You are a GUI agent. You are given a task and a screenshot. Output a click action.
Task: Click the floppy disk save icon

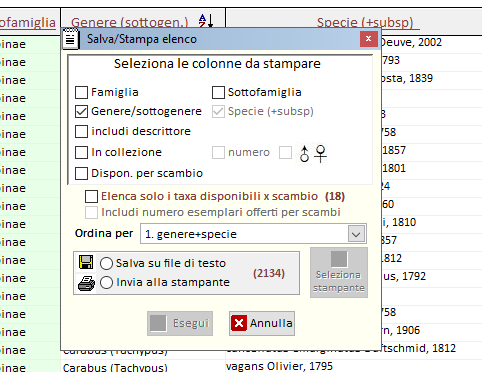[86, 262]
